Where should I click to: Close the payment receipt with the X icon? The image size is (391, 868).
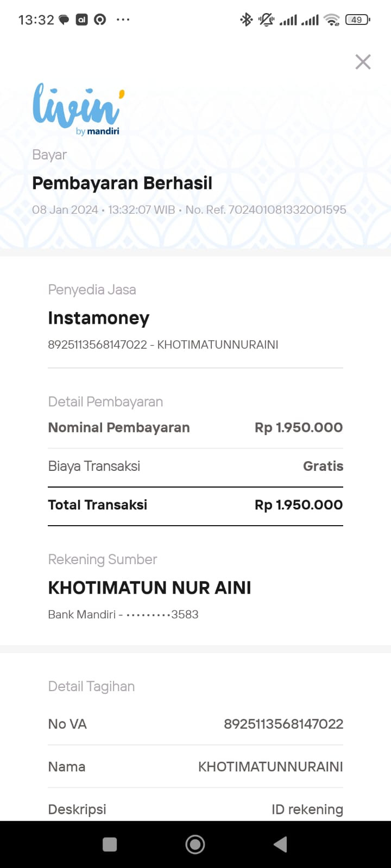[363, 62]
